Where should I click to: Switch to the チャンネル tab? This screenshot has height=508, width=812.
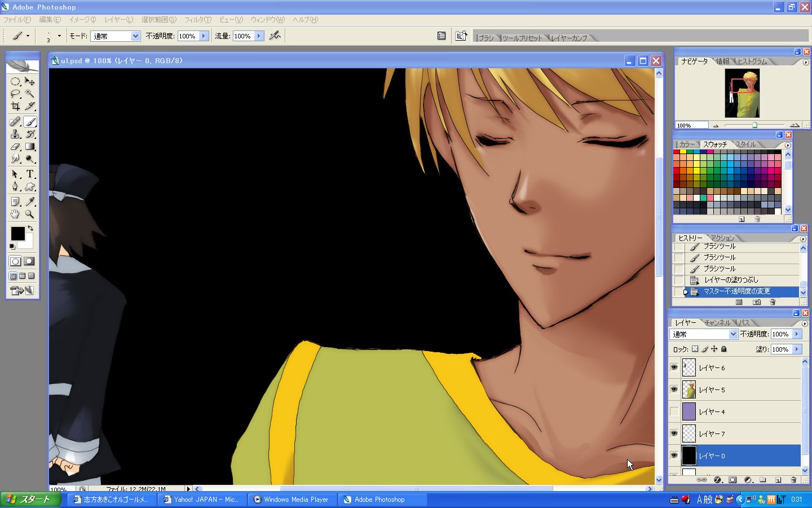point(717,323)
